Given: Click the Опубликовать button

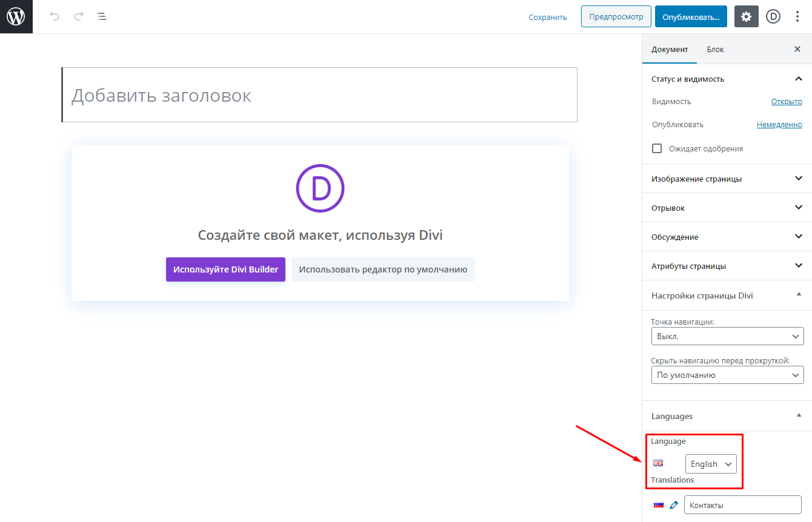Looking at the screenshot, I should click(x=690, y=17).
